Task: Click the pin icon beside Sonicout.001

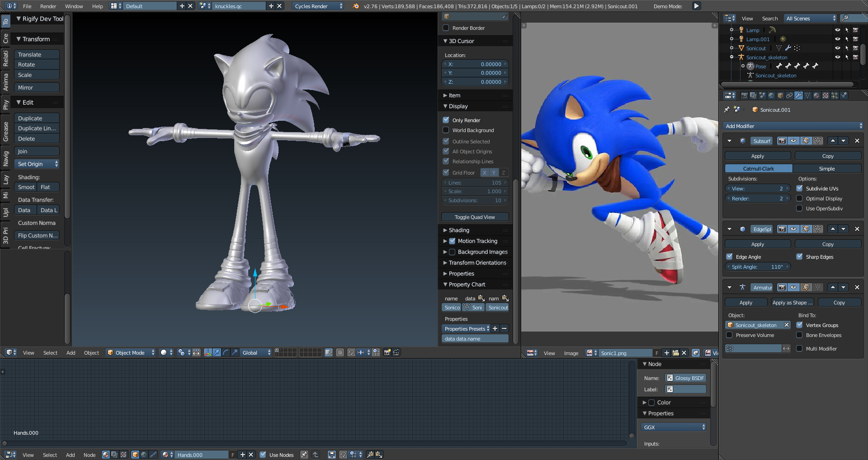Action: (x=726, y=109)
